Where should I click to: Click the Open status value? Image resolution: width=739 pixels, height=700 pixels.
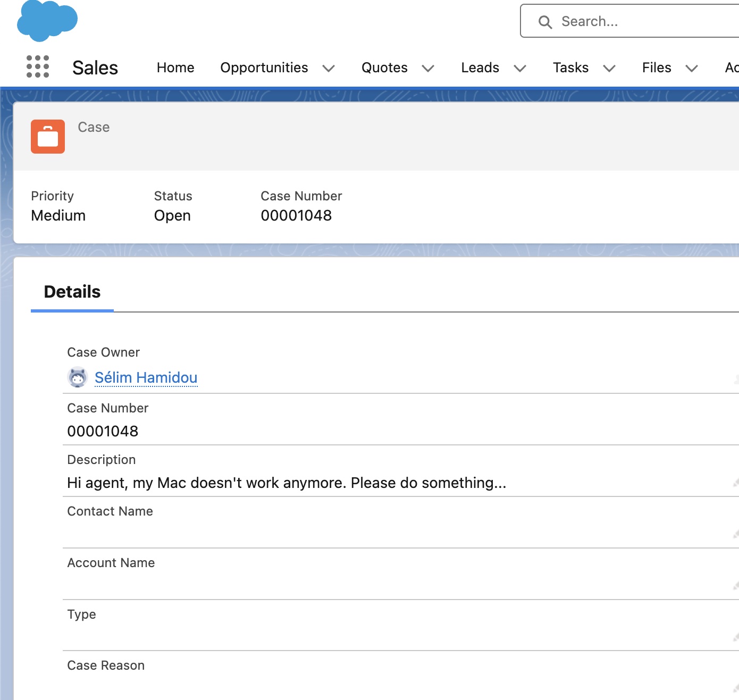click(172, 216)
